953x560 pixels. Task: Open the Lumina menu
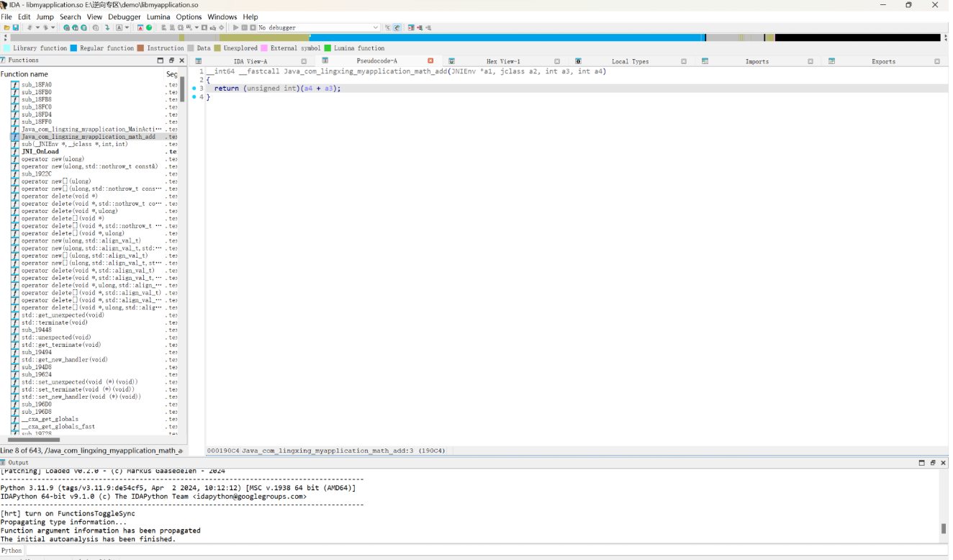158,17
